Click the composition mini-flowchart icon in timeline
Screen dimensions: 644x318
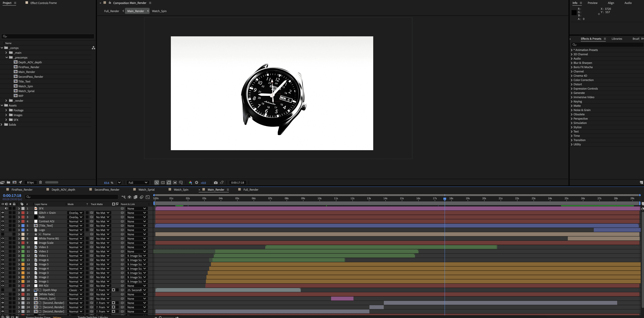point(123,197)
